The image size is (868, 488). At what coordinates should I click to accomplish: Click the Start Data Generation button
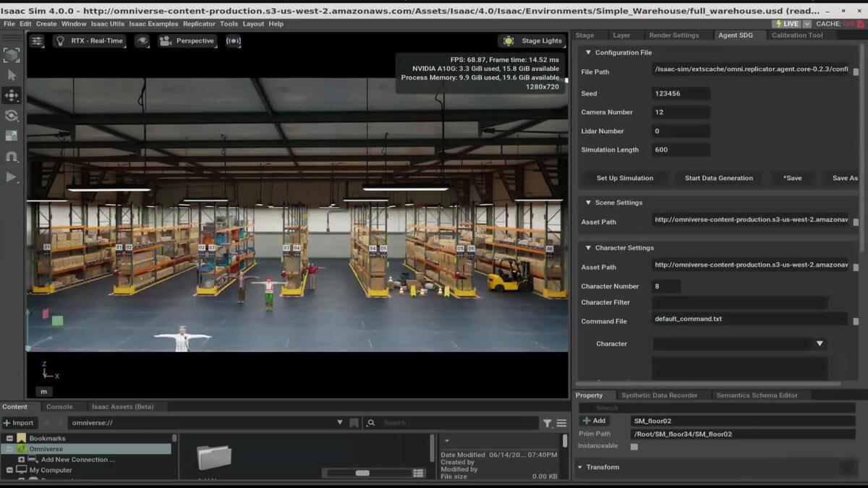[x=718, y=178]
